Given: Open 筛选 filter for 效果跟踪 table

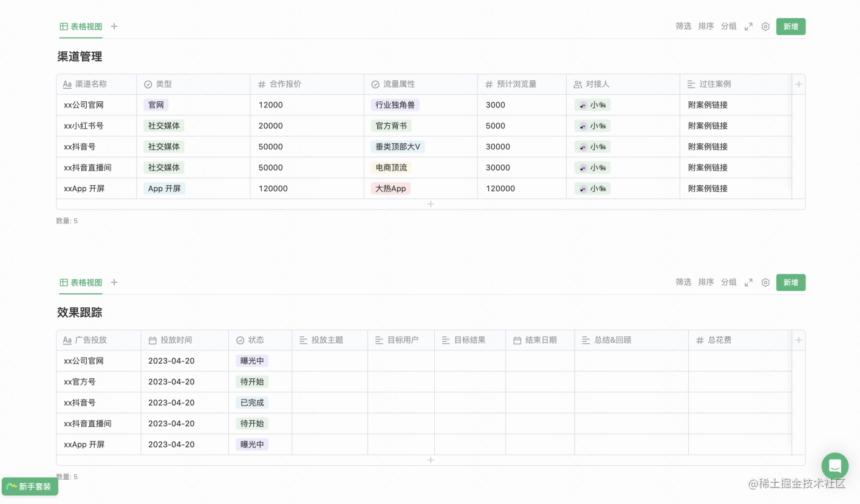Looking at the screenshot, I should click(684, 282).
